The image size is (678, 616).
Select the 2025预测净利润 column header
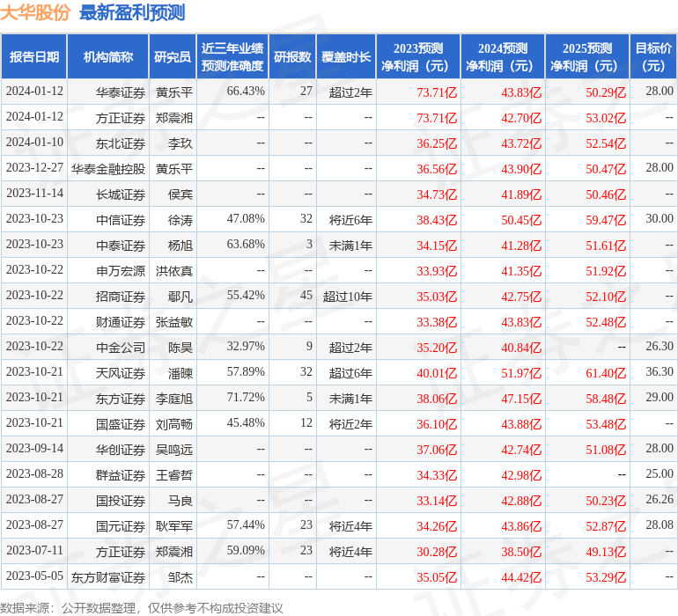click(x=587, y=56)
